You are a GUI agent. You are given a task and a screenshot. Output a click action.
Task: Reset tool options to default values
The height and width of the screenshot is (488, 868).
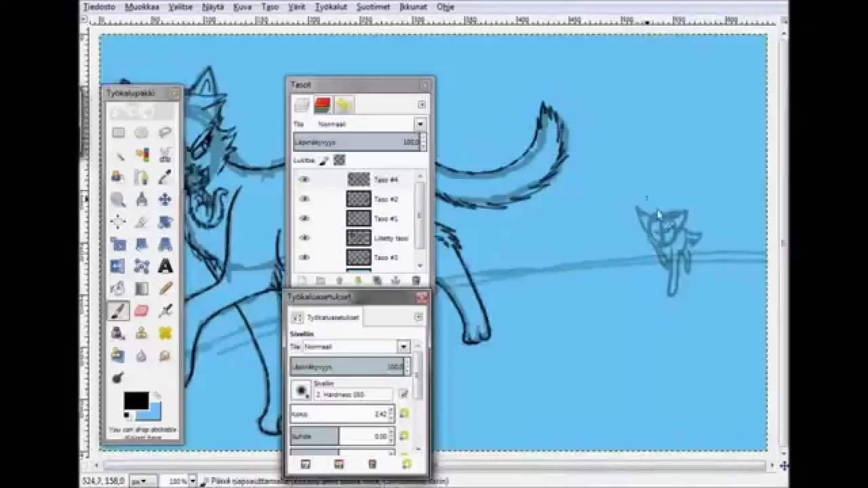point(406,464)
